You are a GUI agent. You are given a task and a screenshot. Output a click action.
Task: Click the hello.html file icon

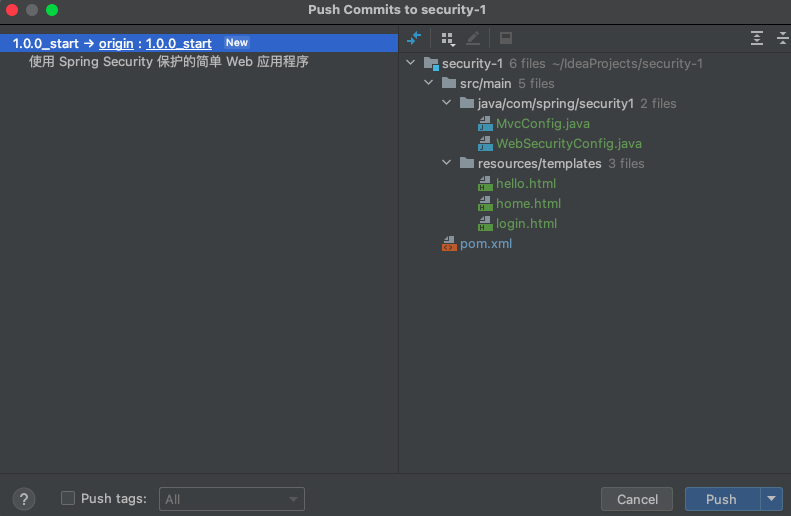point(485,184)
